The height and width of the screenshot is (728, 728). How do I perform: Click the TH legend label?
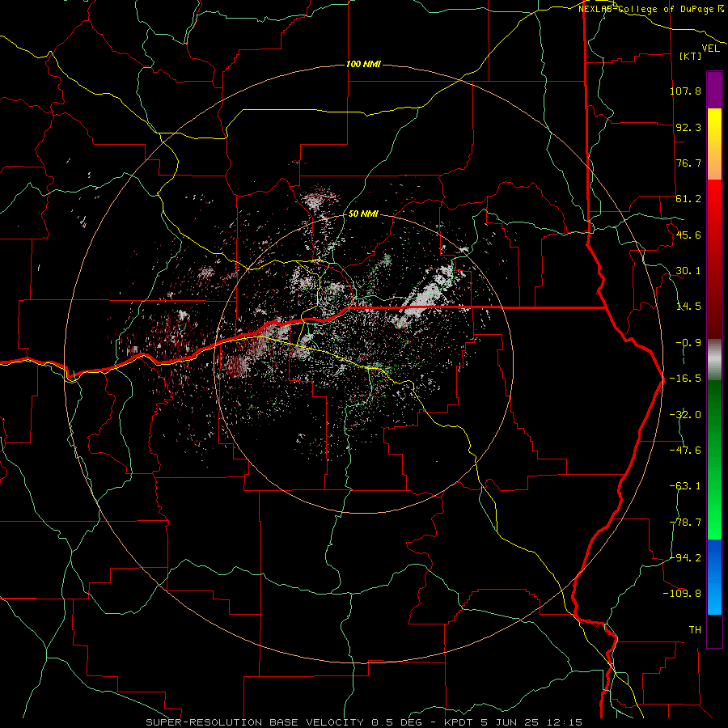(x=695, y=630)
